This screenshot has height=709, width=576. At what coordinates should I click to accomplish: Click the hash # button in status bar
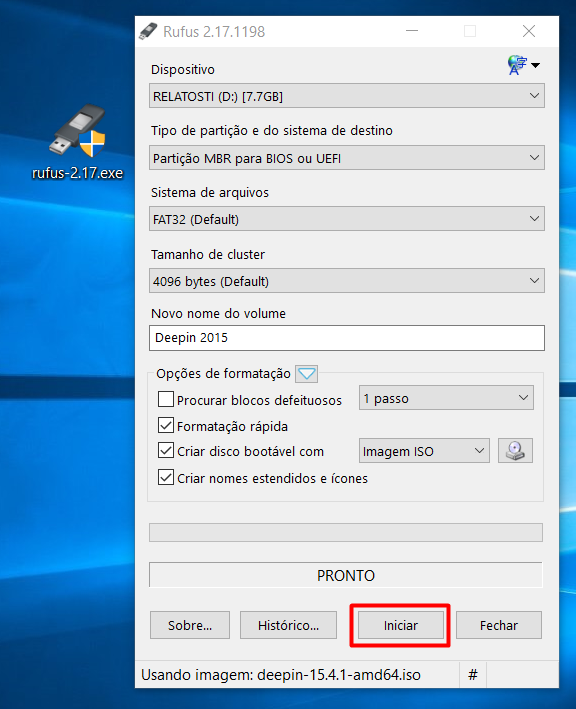pyautogui.click(x=472, y=675)
